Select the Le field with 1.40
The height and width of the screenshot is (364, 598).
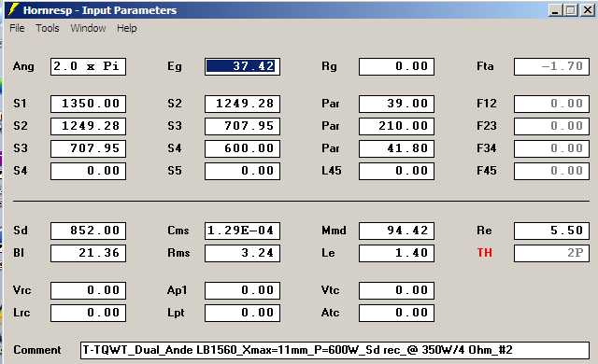point(396,253)
